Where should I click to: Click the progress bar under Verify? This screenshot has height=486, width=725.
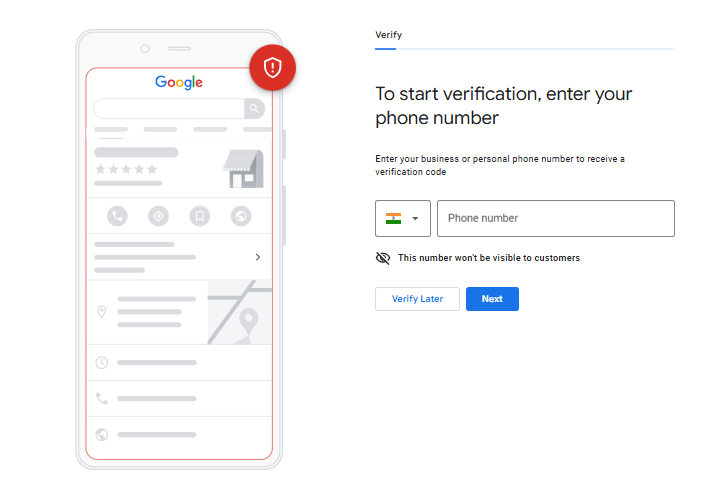coord(524,48)
